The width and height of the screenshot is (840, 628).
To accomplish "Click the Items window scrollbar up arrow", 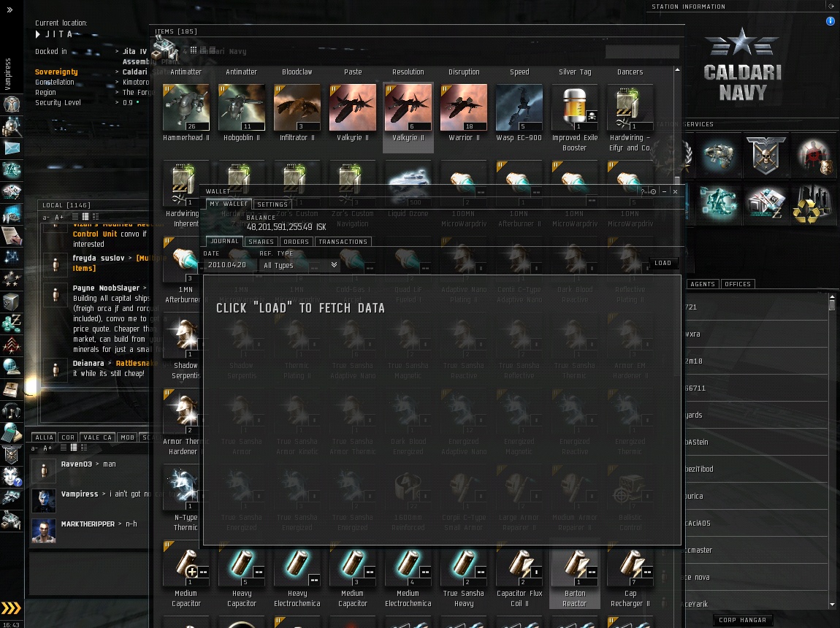I will (x=677, y=70).
